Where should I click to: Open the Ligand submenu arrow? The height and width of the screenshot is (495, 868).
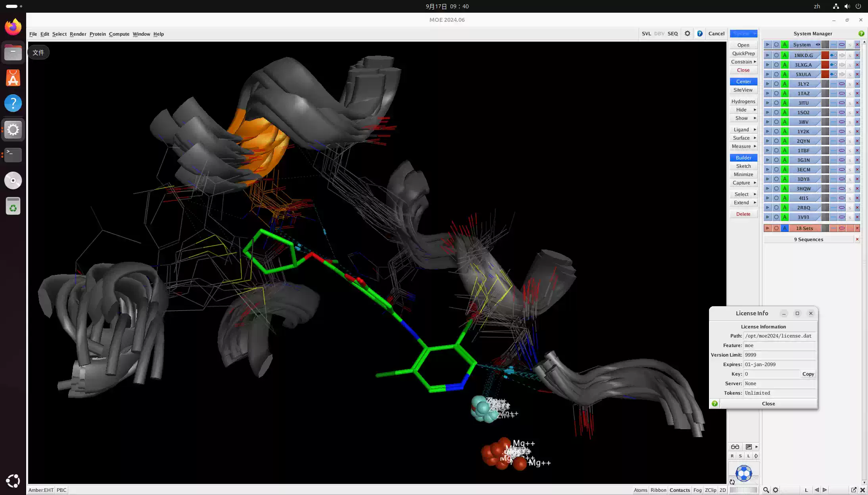pos(755,129)
